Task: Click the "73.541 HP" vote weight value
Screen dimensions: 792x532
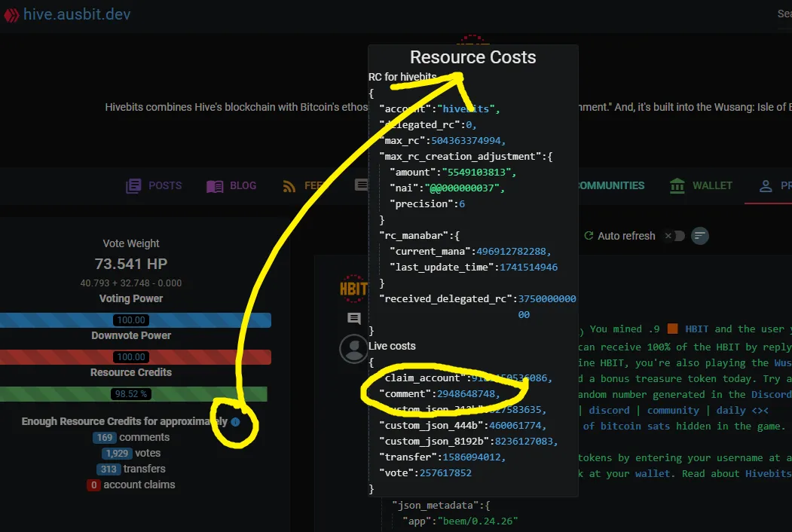Action: click(x=131, y=264)
